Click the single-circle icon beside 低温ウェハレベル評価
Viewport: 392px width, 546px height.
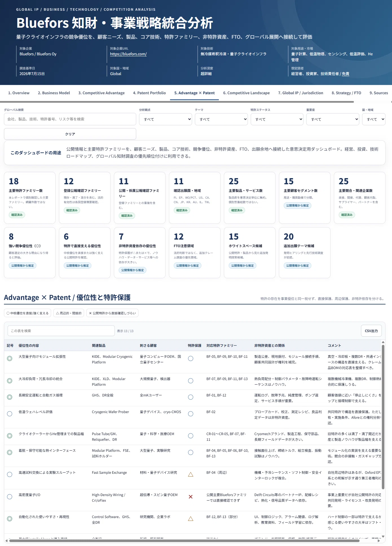(x=10, y=414)
